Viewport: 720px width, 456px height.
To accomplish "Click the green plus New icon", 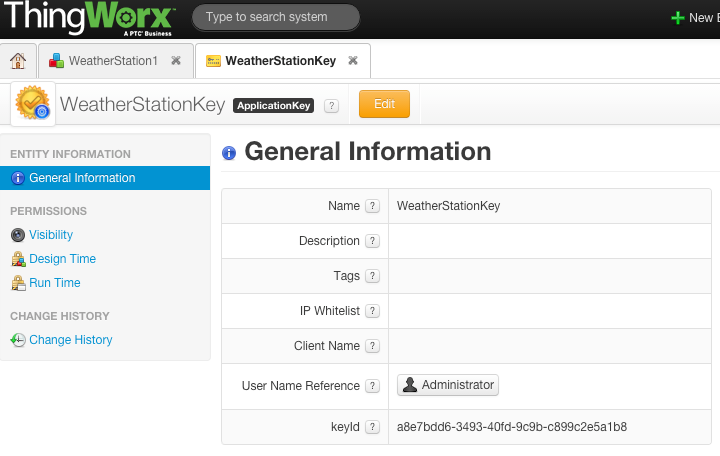I will point(678,18).
